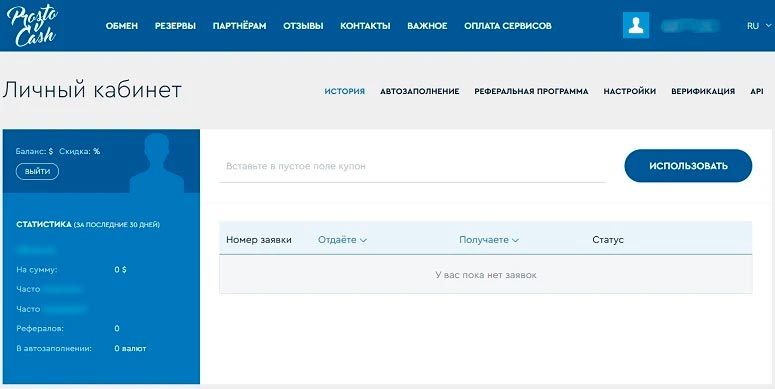Open the ВАЖНОЕ menu item
This screenshot has height=389, width=775.
click(x=427, y=26)
